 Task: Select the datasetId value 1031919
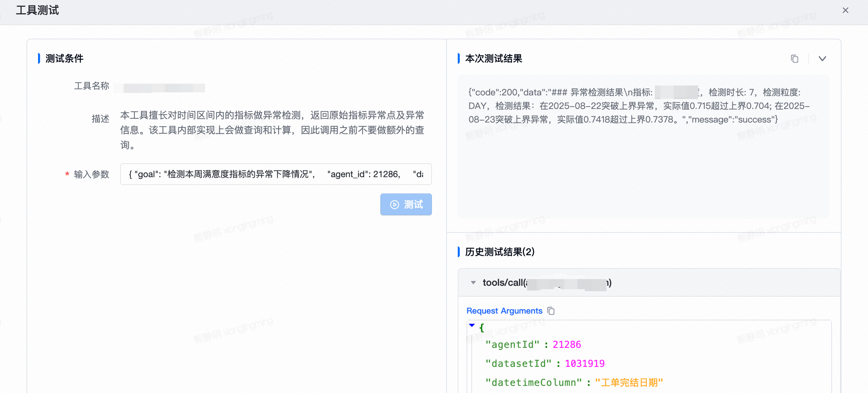pyautogui.click(x=584, y=363)
